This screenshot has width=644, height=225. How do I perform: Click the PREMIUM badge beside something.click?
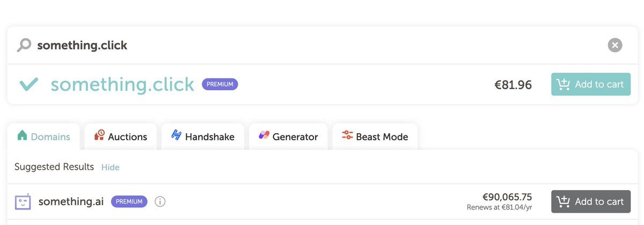pos(219,84)
